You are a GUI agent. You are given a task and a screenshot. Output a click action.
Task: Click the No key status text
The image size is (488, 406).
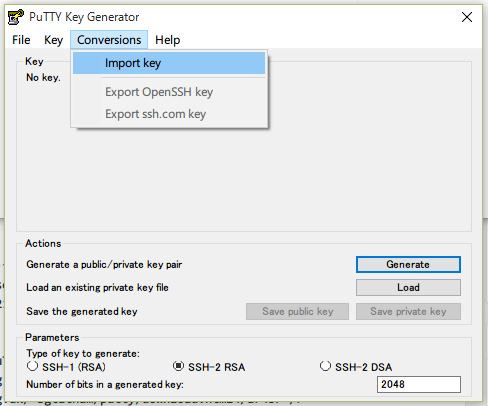pos(43,78)
